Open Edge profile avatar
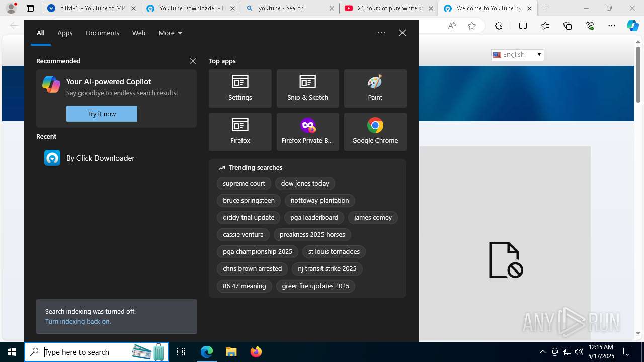 click(11, 8)
